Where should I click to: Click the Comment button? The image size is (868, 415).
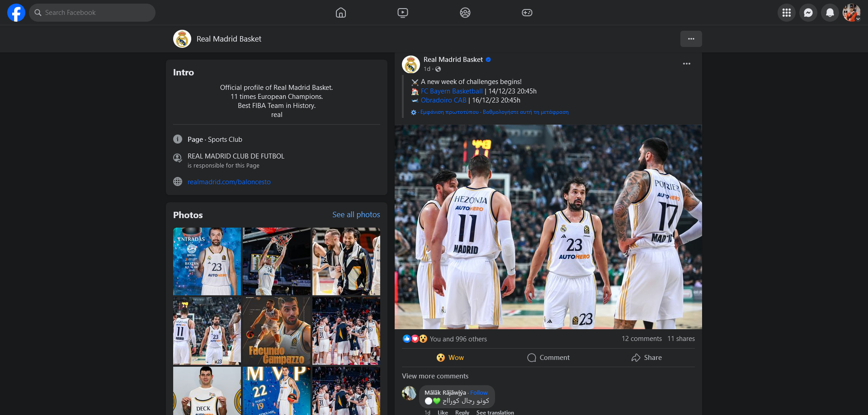click(548, 358)
